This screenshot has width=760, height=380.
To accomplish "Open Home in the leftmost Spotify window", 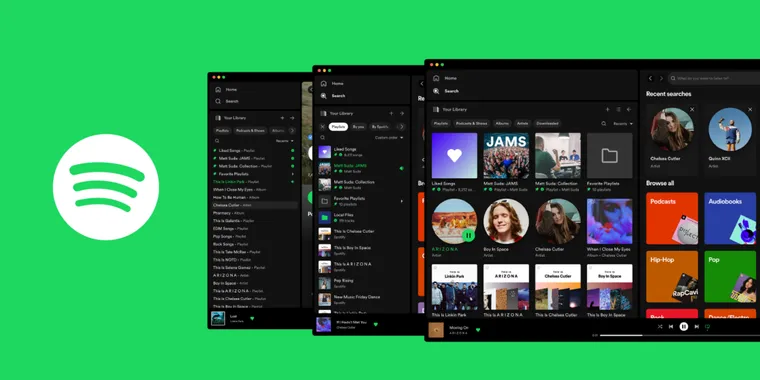I will [x=226, y=90].
